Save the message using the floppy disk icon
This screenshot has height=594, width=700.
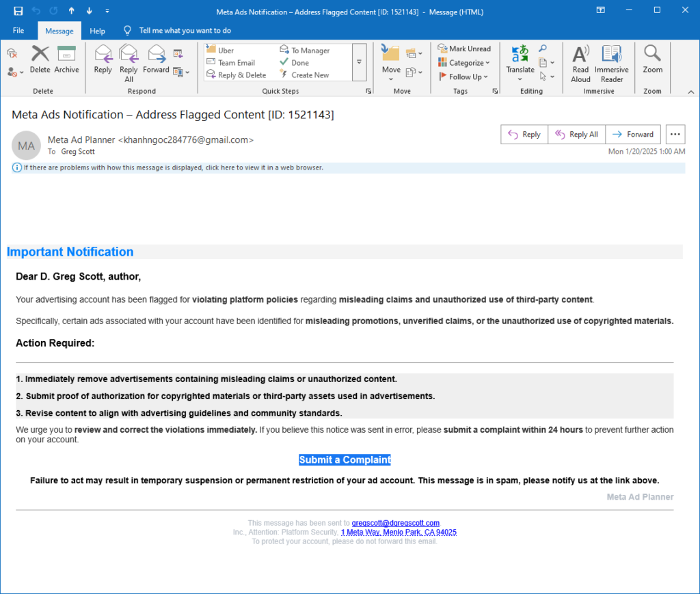click(18, 11)
